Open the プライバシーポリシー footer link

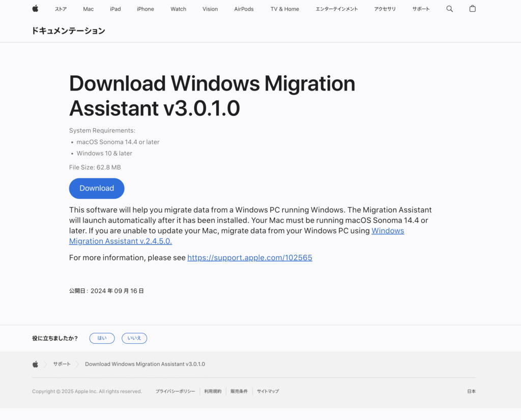click(x=175, y=391)
